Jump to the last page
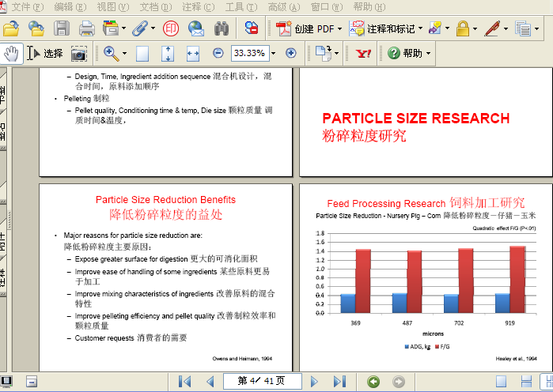 click(x=339, y=382)
